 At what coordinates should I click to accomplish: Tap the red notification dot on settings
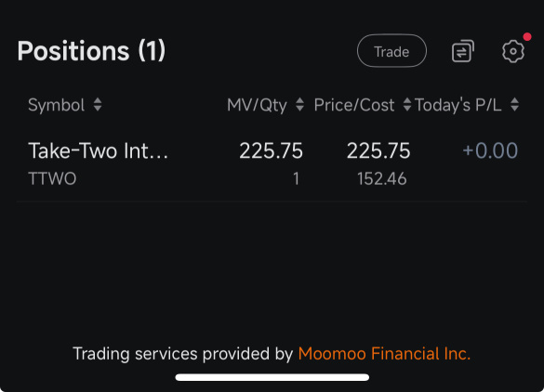point(527,37)
